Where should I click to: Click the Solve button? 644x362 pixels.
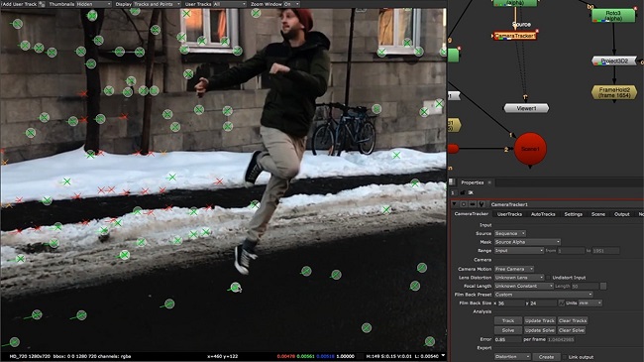[508, 330]
